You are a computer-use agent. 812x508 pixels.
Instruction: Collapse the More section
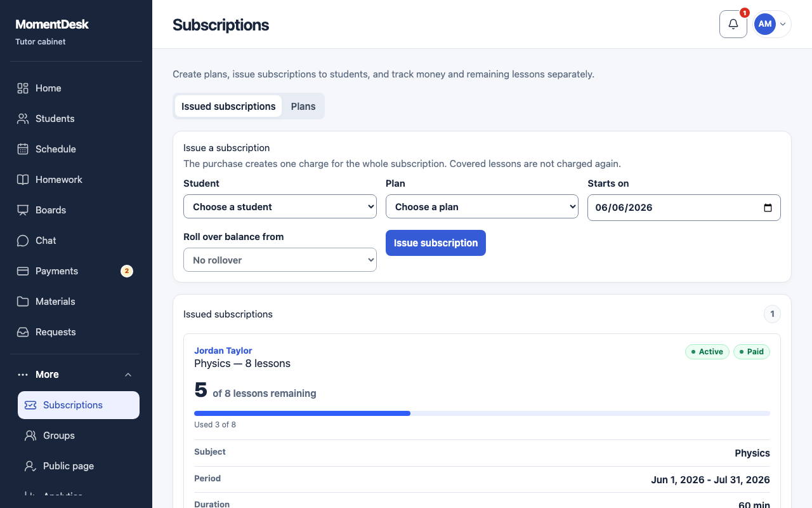(x=128, y=375)
